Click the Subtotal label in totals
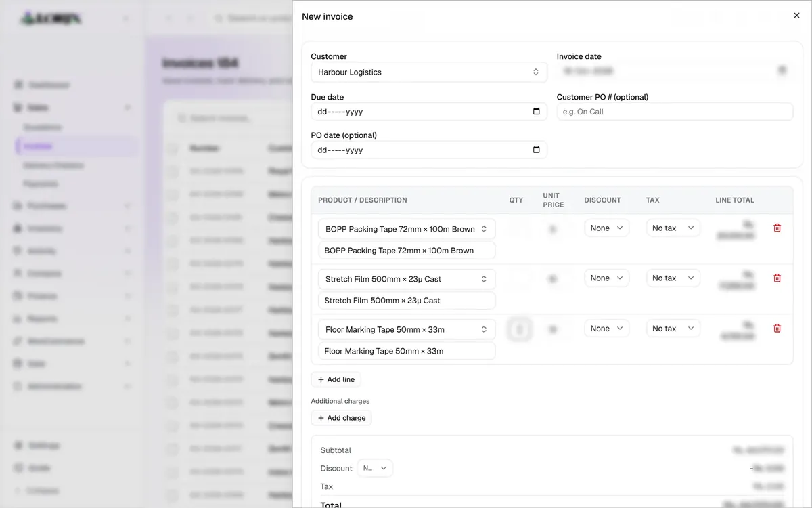Viewport: 812px width, 508px height. (x=336, y=450)
